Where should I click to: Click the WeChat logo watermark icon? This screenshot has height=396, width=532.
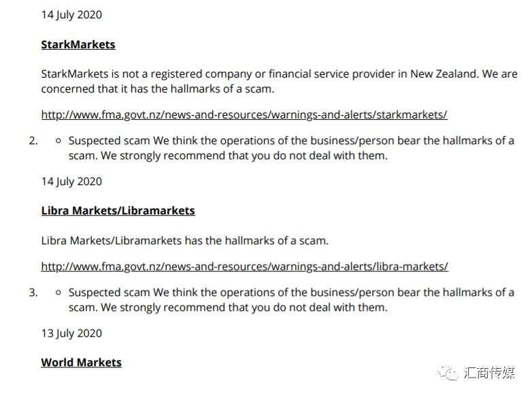coord(448,374)
